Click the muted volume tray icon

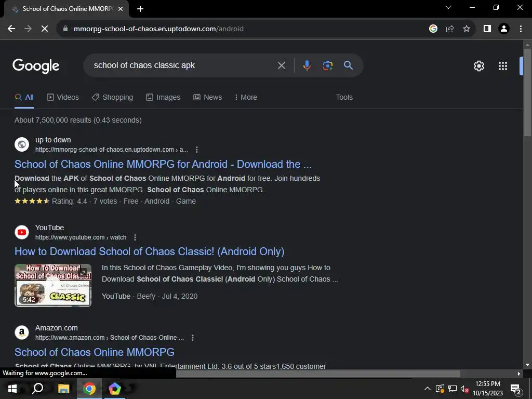(465, 389)
